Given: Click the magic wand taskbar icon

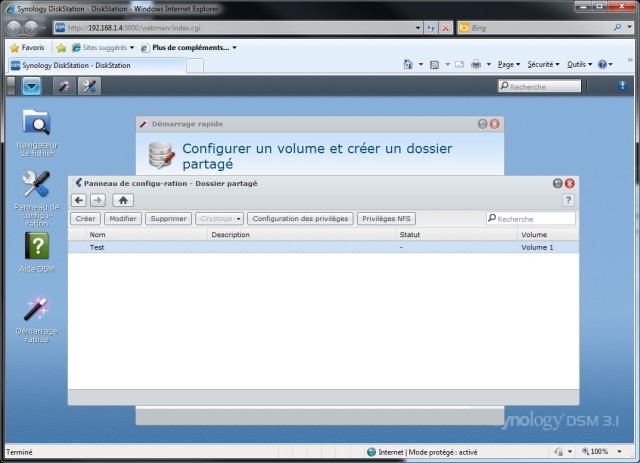Looking at the screenshot, I should pyautogui.click(x=64, y=86).
